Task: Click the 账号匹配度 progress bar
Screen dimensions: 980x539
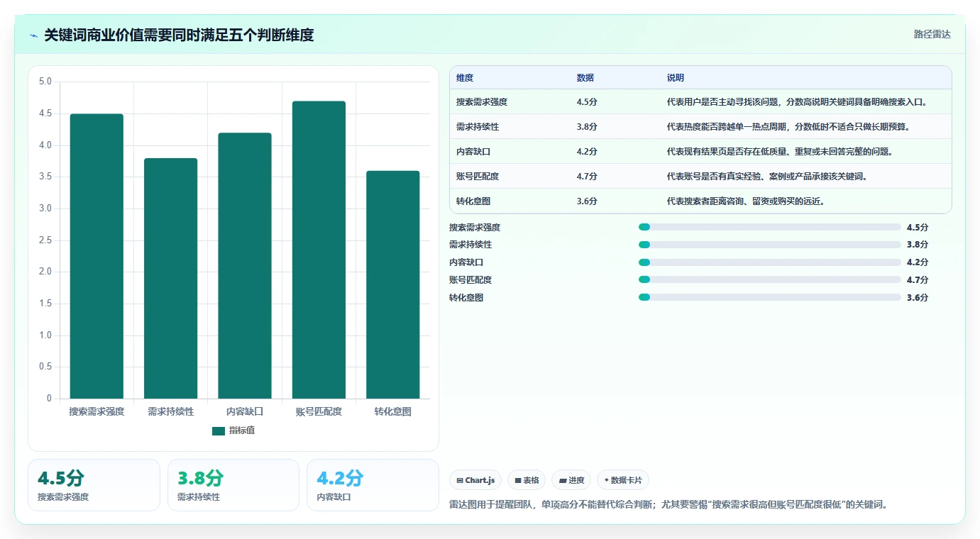Action: tap(770, 280)
